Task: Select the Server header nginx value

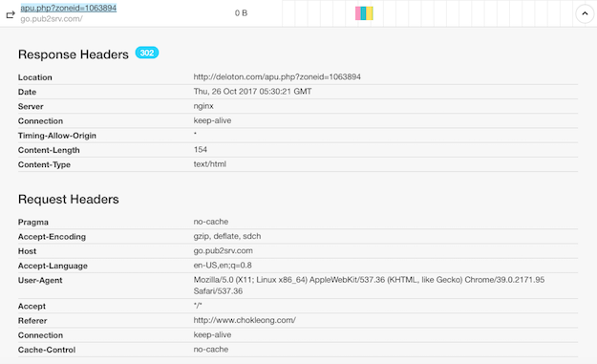Action: tap(203, 106)
